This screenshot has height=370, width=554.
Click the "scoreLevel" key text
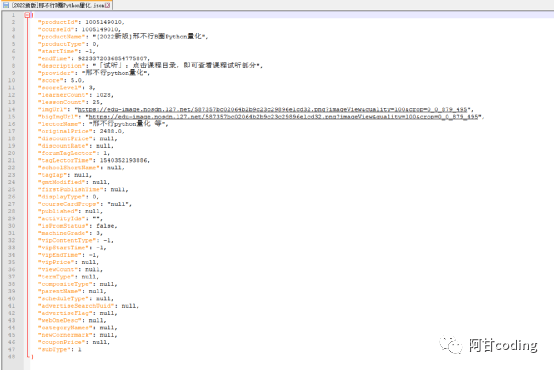(59, 88)
